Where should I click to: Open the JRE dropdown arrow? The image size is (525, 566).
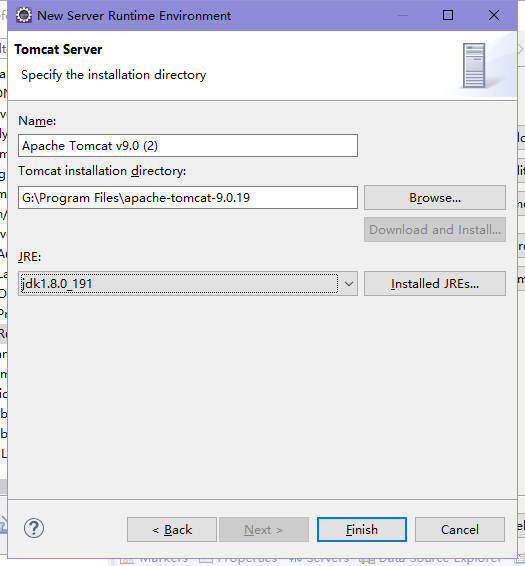coord(348,284)
